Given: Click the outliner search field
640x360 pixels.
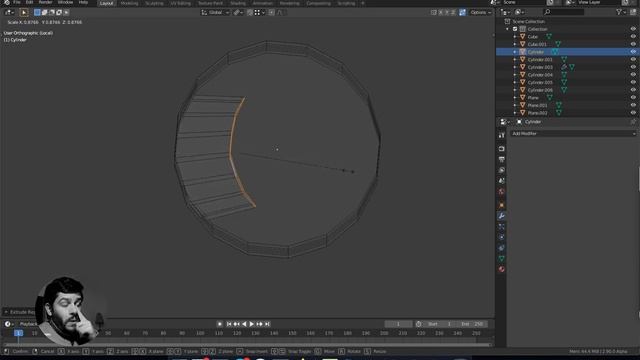Looking at the screenshot, I should pos(564,12).
